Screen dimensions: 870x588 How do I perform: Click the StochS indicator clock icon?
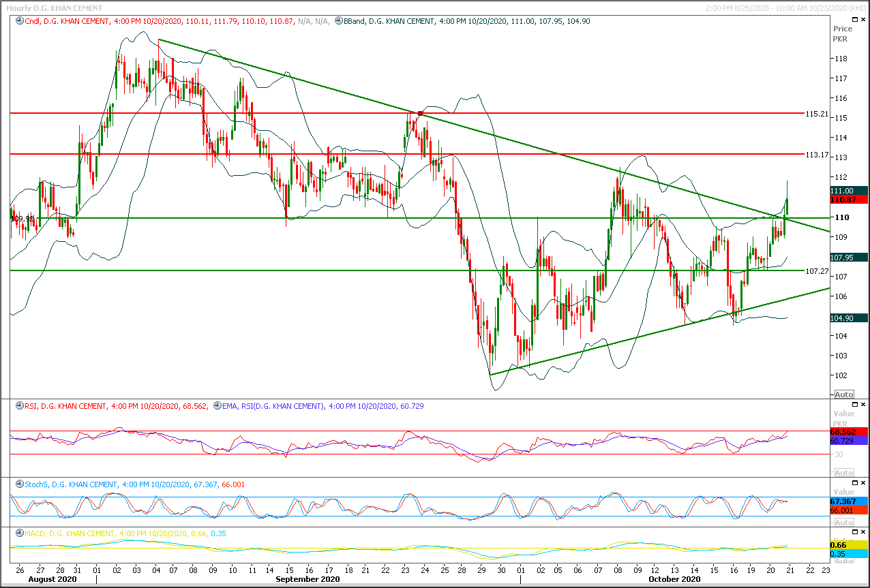(19, 484)
